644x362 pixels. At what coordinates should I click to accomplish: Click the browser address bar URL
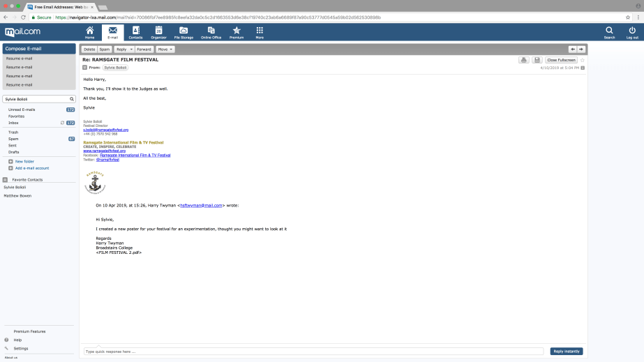pos(218,17)
